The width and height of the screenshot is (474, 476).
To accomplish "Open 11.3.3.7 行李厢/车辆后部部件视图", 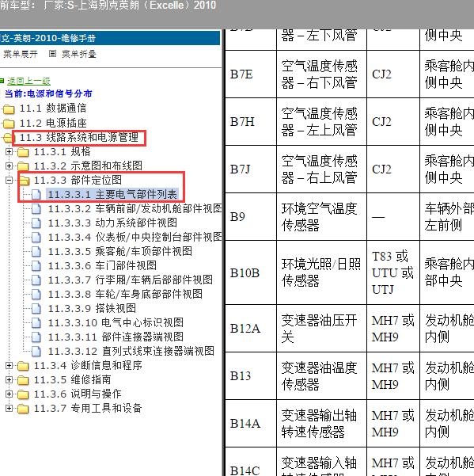I will (131, 280).
